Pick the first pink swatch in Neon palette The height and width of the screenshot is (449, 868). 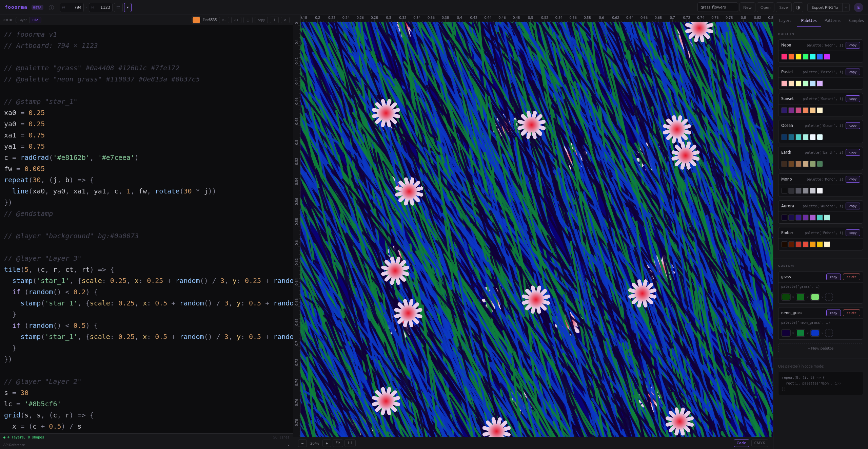tap(784, 57)
